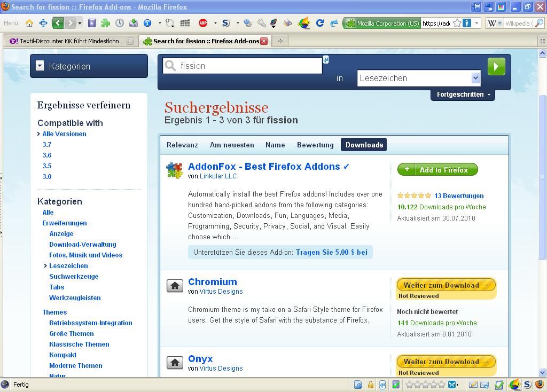Open the Lesezeichen category combo box

click(419, 78)
